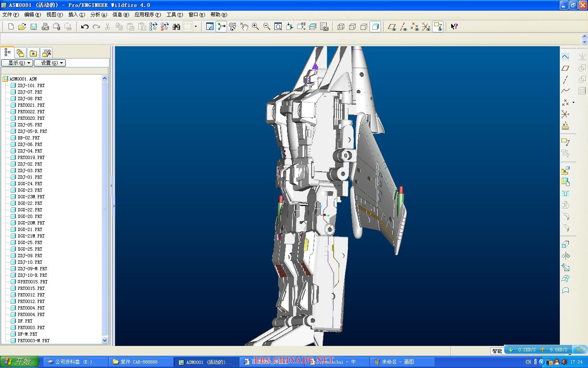Open the 设置 dropdown in model tree
Image resolution: width=588 pixels, height=368 pixels.
click(50, 63)
